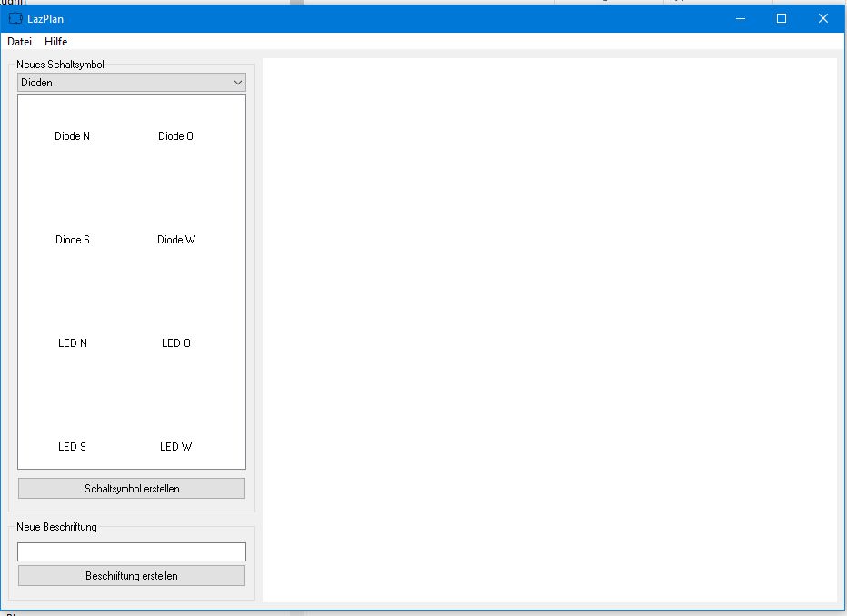Minimize the LazPlan window
This screenshot has height=616, width=847.
[x=740, y=18]
